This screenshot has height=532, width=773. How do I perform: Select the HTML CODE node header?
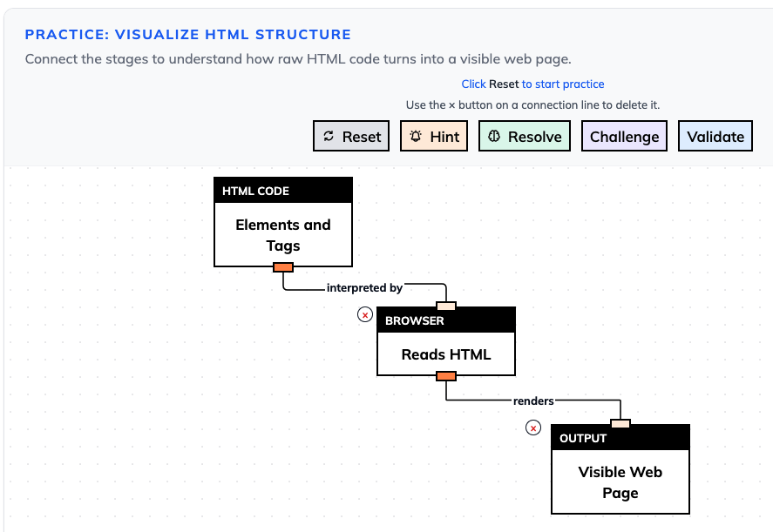pos(283,191)
